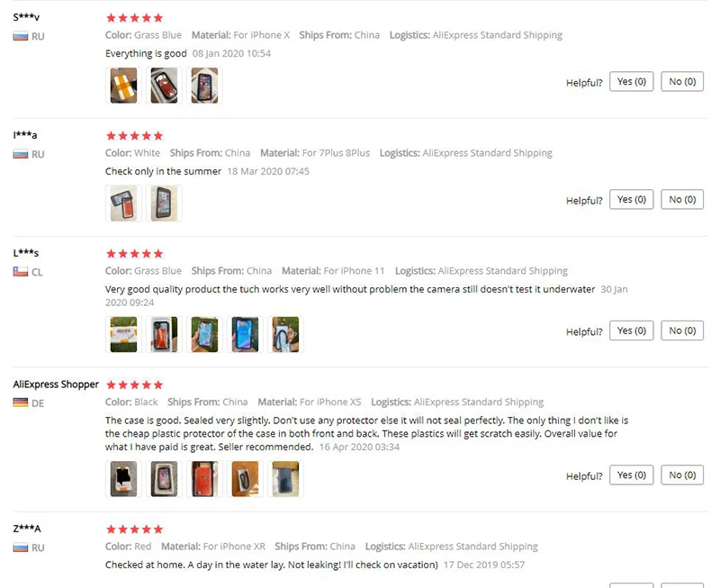Vote Yes on L***s's iPhone 11 review
Image resolution: width=720 pixels, height=588 pixels.
coord(632,330)
